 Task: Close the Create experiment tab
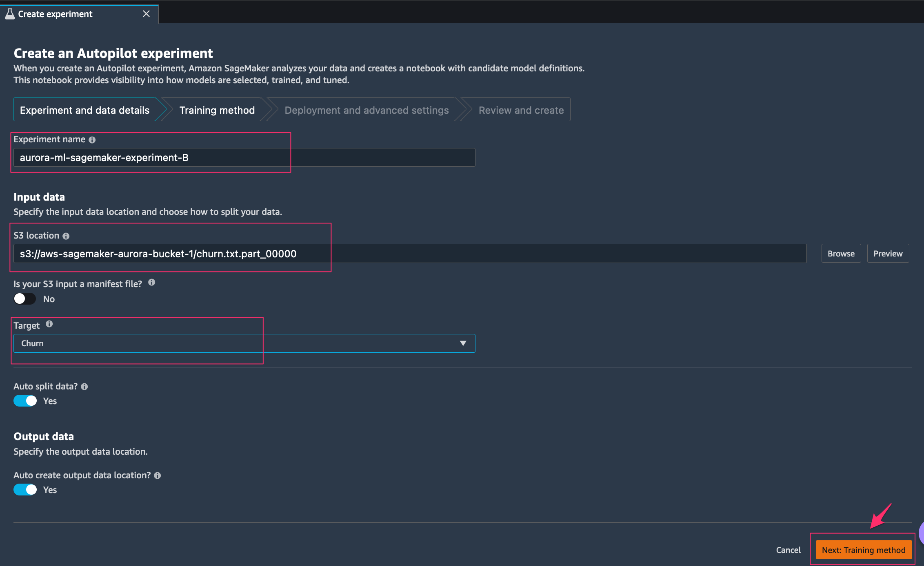pyautogui.click(x=146, y=14)
